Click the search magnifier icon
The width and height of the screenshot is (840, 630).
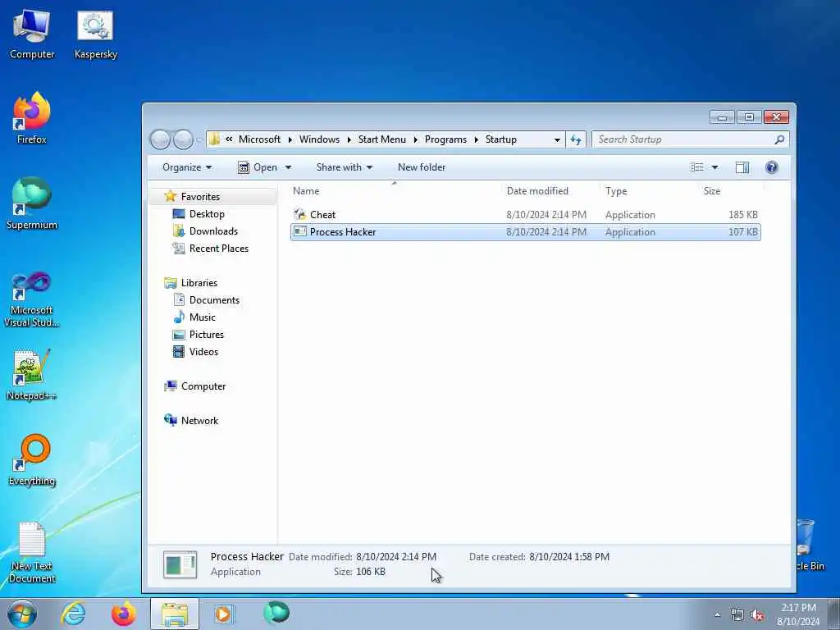[x=779, y=139]
